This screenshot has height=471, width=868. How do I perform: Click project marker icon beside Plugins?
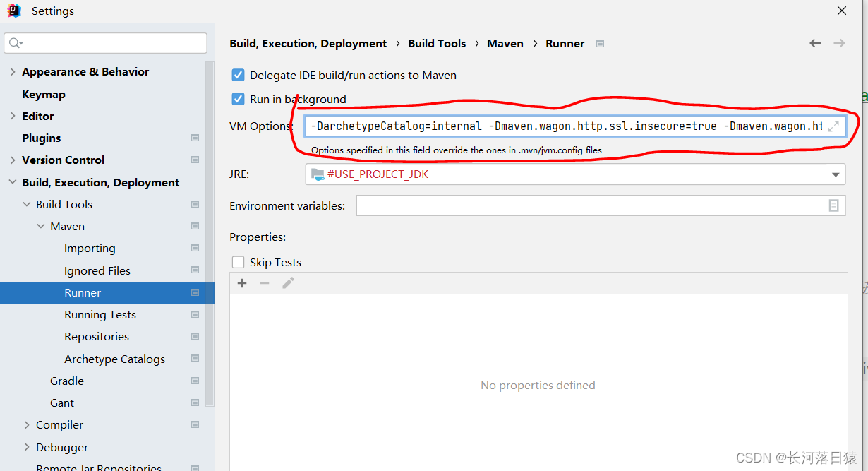click(195, 138)
